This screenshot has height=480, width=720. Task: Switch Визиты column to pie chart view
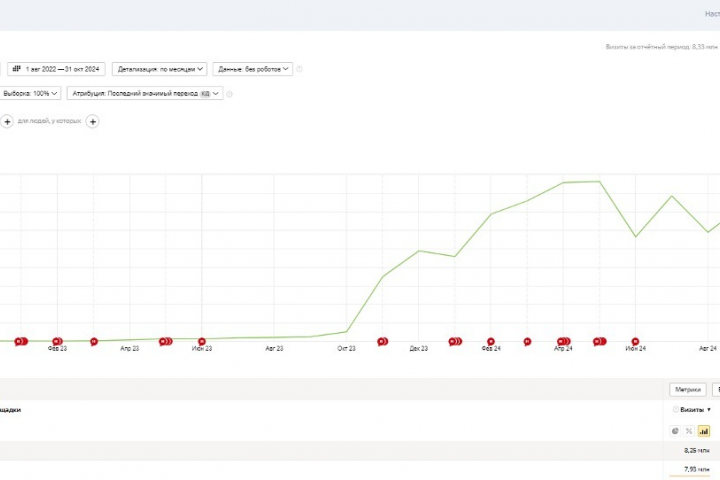675,431
